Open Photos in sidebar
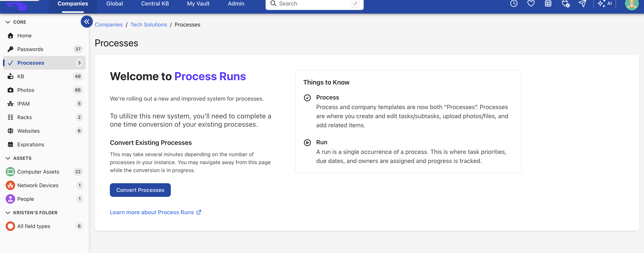 point(44,90)
